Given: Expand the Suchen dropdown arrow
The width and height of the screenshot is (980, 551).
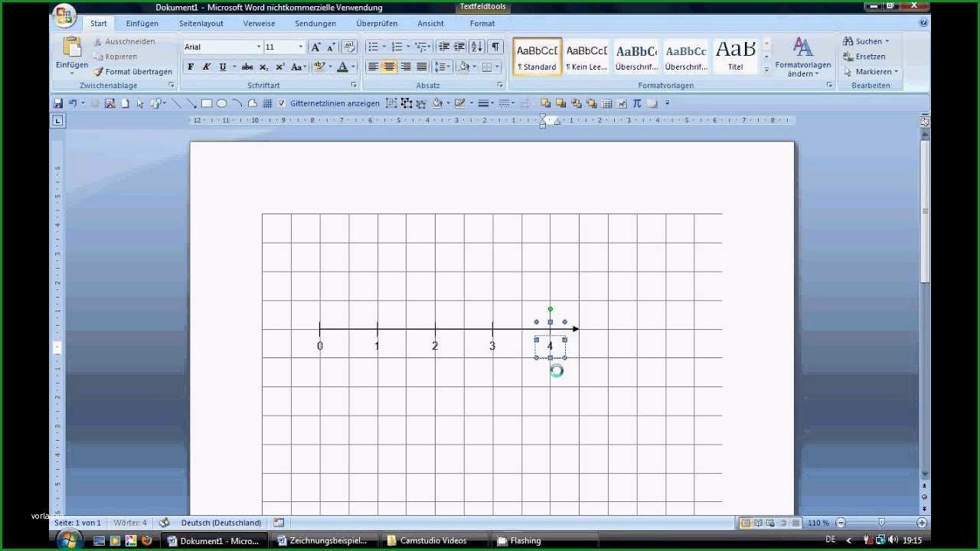Looking at the screenshot, I should (x=887, y=41).
